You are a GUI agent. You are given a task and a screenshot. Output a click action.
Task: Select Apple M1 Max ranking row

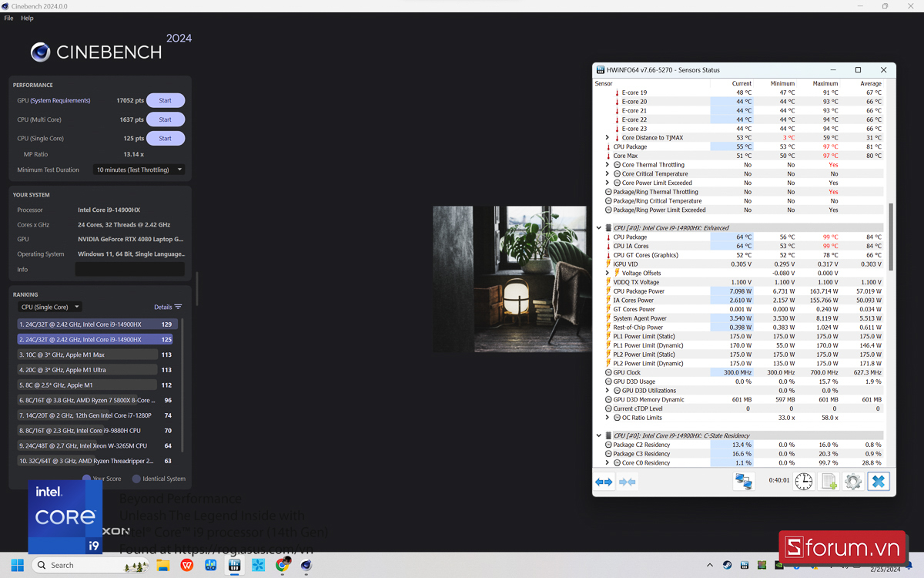[x=97, y=355]
